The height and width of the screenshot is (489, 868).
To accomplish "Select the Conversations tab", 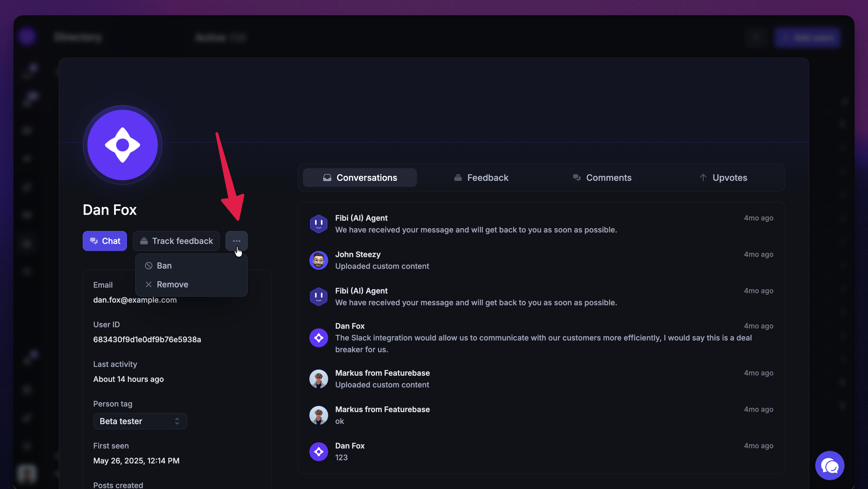I will 360,178.
